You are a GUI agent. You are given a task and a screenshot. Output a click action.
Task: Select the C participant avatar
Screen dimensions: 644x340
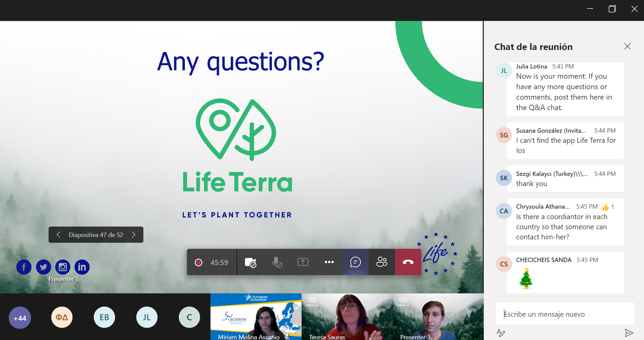[x=190, y=317]
